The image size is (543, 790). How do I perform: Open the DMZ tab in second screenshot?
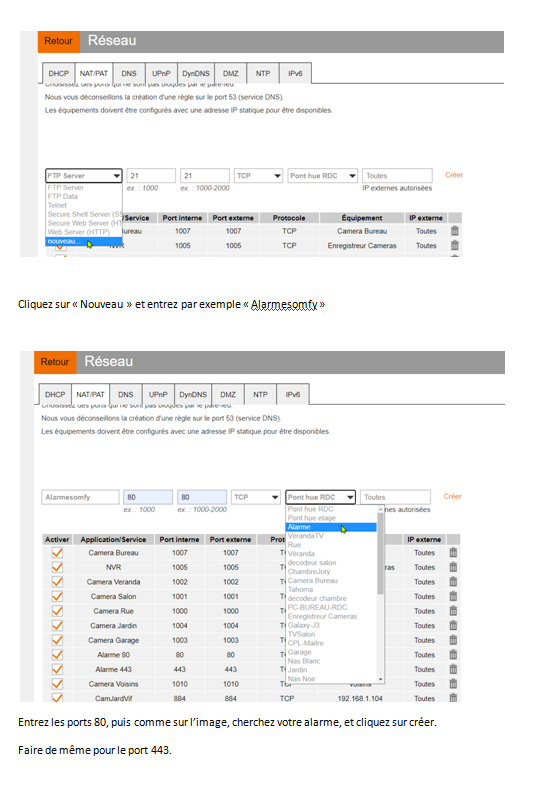[228, 395]
